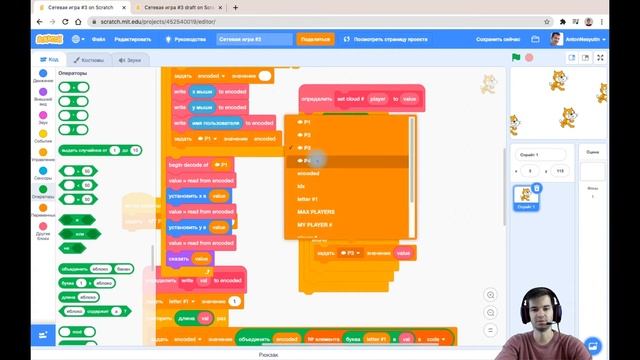Open My Stuff folder icon
640x360 pixels.
(535, 39)
